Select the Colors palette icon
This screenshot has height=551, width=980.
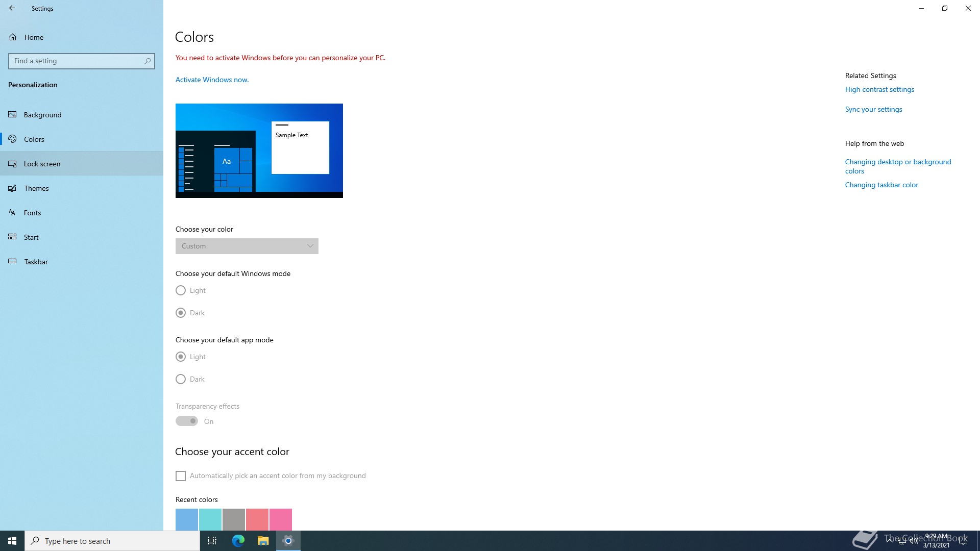click(x=12, y=139)
